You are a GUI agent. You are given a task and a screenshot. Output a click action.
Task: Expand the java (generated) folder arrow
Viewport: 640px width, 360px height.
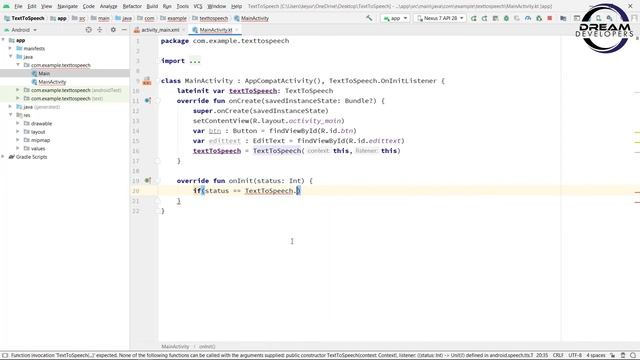(10, 107)
